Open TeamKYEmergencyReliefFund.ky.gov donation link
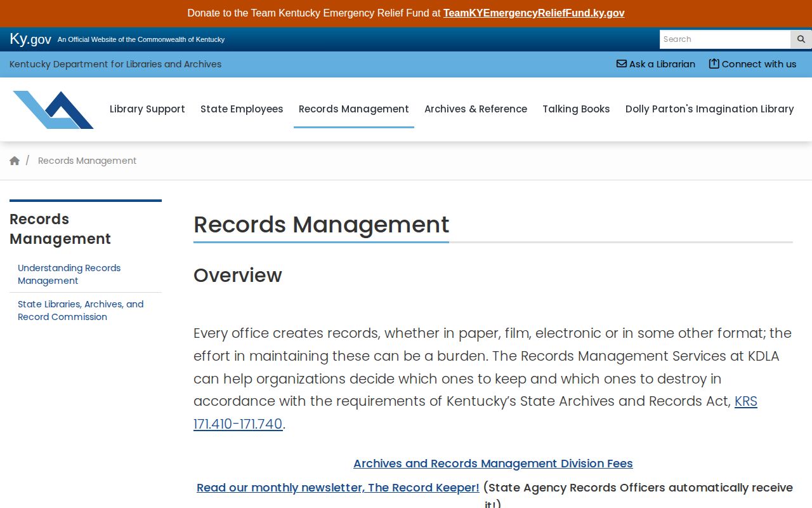Viewport: 812px width, 508px height. coord(534,13)
